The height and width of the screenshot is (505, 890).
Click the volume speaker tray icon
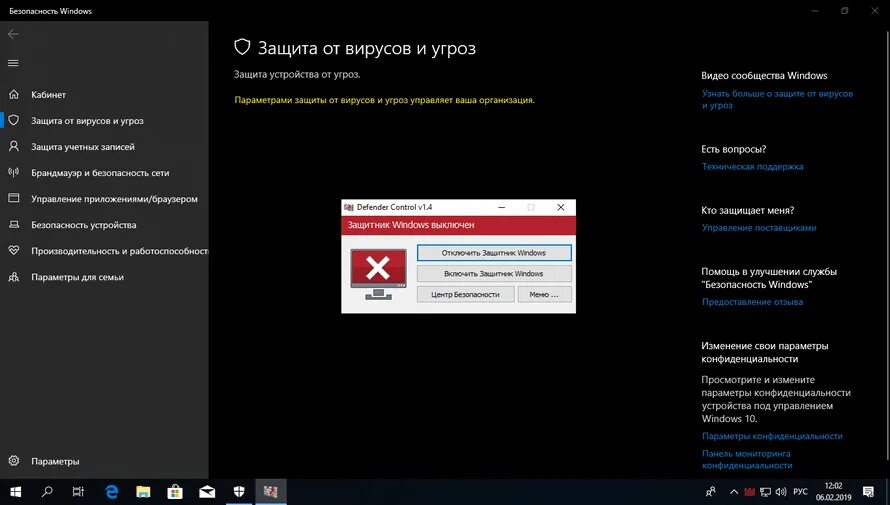781,492
